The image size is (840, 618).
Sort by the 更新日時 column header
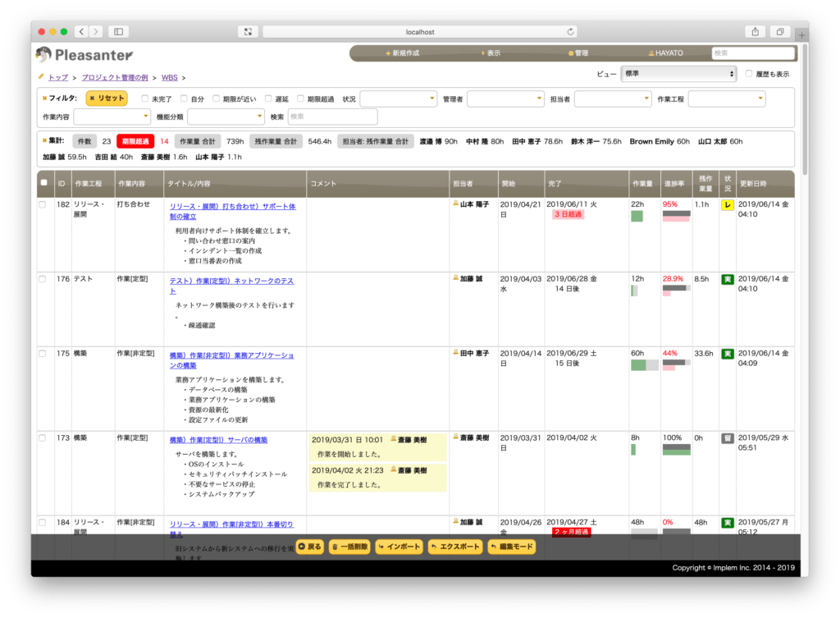(765, 184)
